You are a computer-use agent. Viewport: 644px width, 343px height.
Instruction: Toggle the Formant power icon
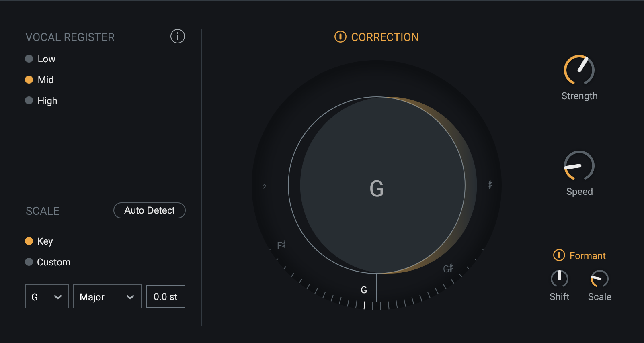(x=560, y=255)
